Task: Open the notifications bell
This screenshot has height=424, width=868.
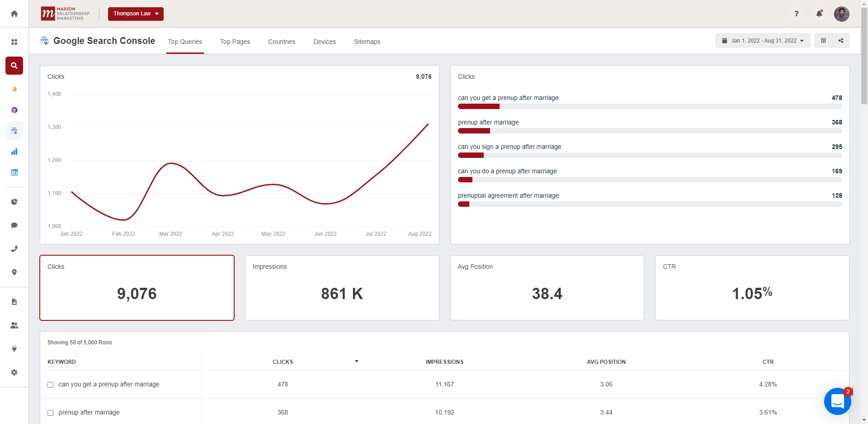Action: click(x=819, y=14)
